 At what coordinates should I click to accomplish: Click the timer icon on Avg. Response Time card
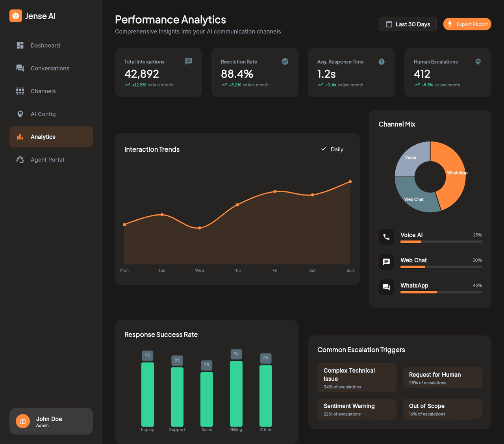381,61
